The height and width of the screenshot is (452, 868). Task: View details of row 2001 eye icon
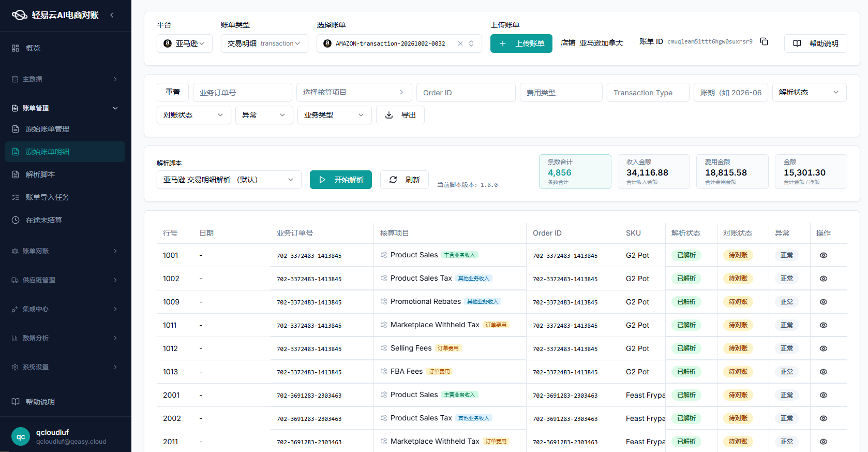pyautogui.click(x=824, y=395)
